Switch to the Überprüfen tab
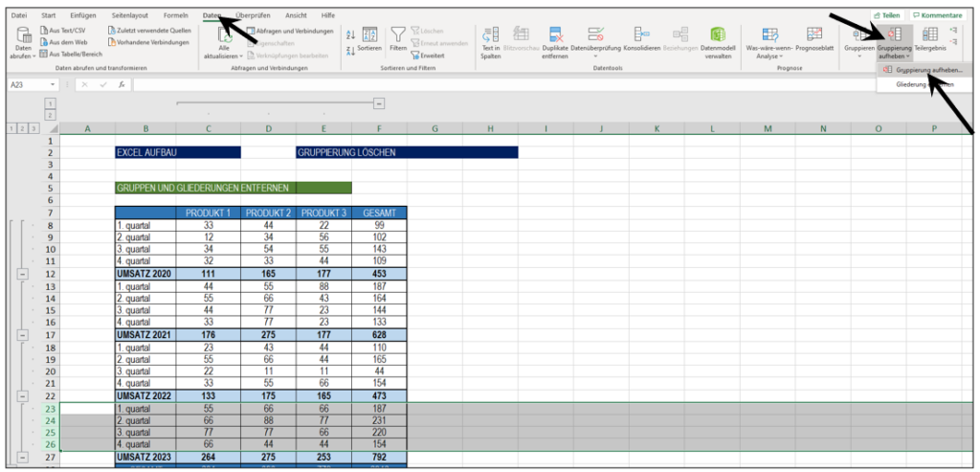This screenshot has width=980, height=472. coord(253,15)
